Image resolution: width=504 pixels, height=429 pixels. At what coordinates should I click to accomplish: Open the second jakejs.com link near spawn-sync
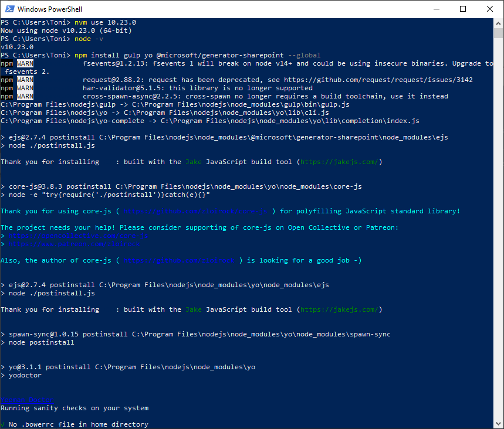point(339,309)
